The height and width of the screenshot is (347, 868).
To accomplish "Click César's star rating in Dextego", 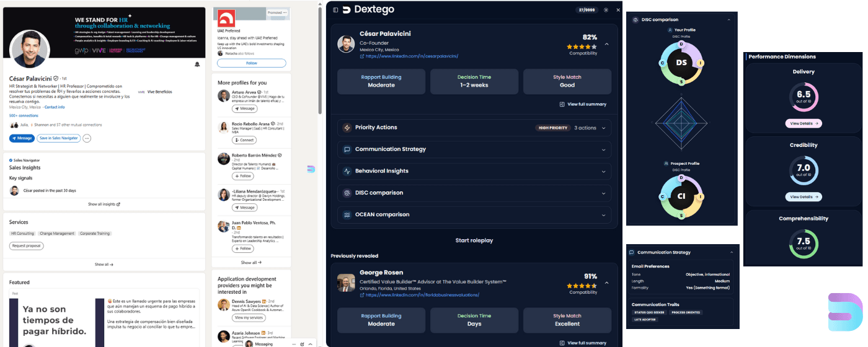I will [582, 46].
